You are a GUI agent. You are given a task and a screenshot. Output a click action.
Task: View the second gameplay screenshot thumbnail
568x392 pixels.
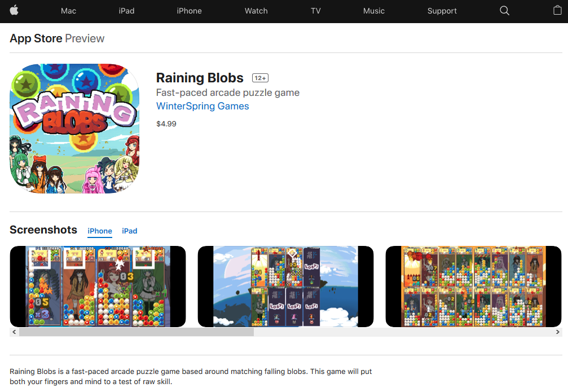coord(285,286)
